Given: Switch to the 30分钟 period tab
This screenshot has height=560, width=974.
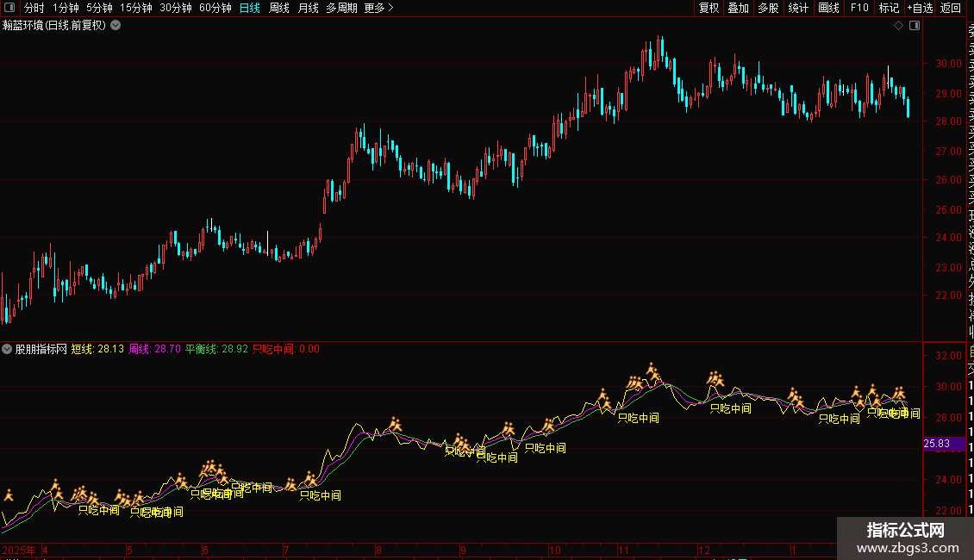Looking at the screenshot, I should 176,8.
